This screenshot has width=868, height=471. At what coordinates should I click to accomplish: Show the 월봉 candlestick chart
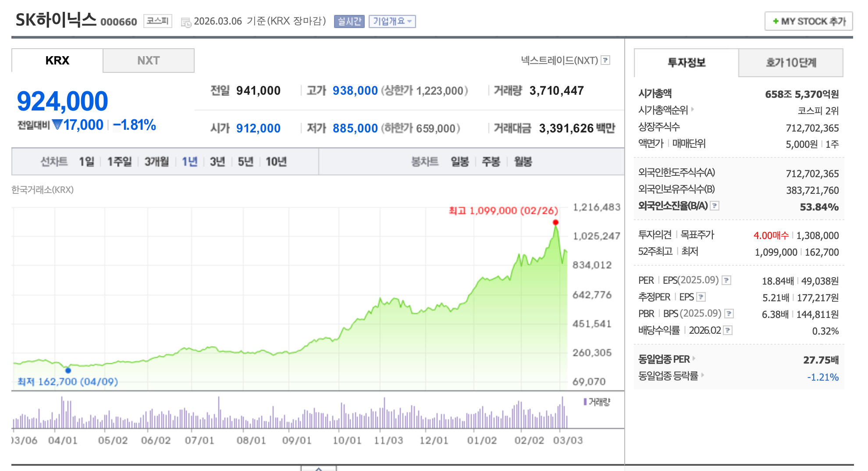click(523, 162)
